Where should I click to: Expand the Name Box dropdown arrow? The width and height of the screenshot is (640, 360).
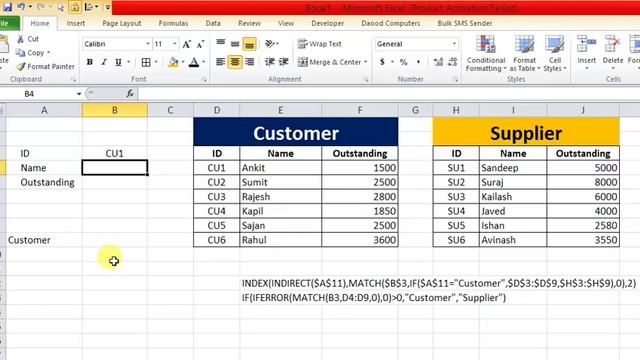[79, 94]
